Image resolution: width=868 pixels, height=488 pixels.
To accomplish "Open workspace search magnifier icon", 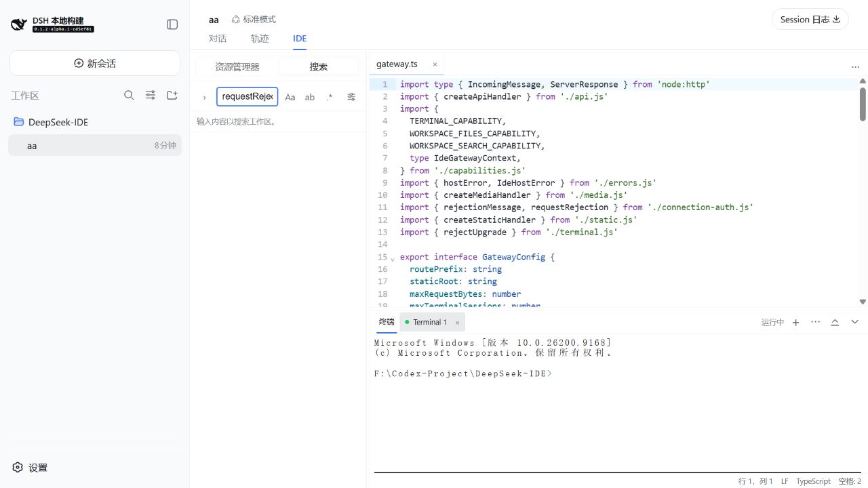I will [129, 95].
